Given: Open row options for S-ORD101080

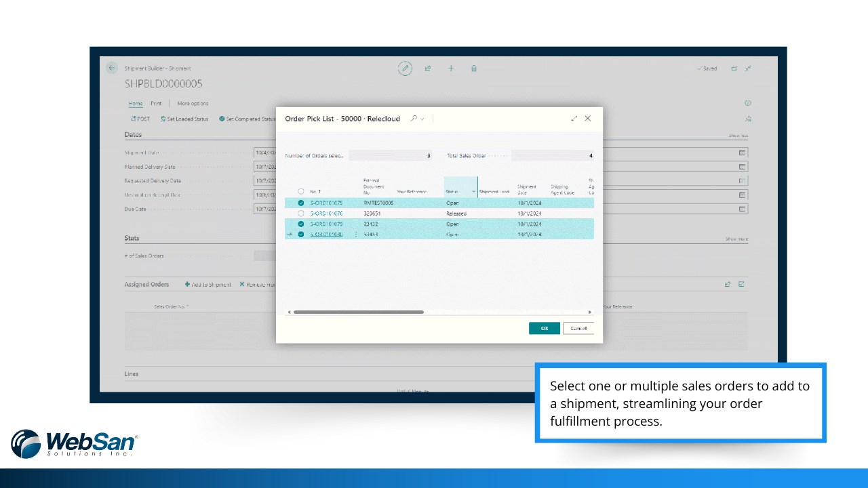Looking at the screenshot, I should (x=356, y=235).
